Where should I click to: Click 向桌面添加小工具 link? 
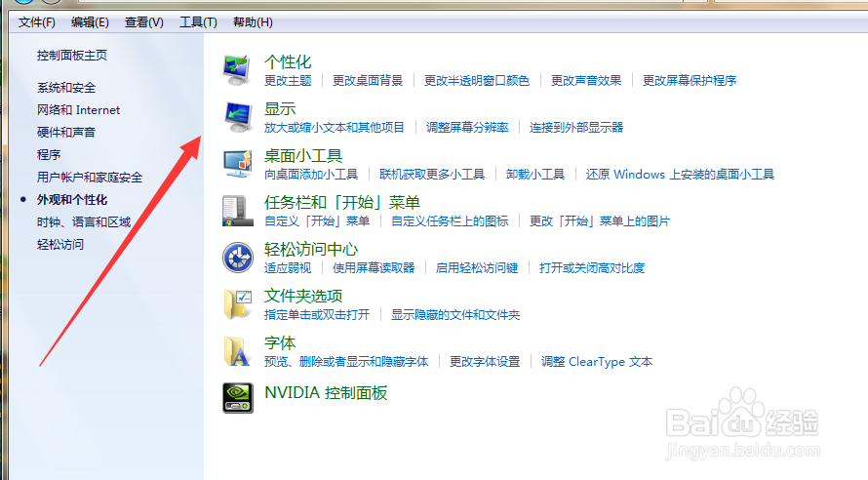click(311, 175)
